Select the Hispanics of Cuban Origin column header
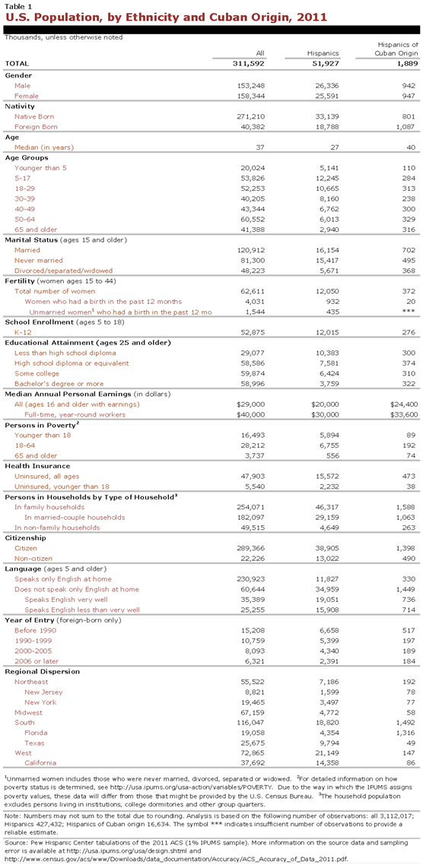This screenshot has height=868, width=423. click(398, 49)
